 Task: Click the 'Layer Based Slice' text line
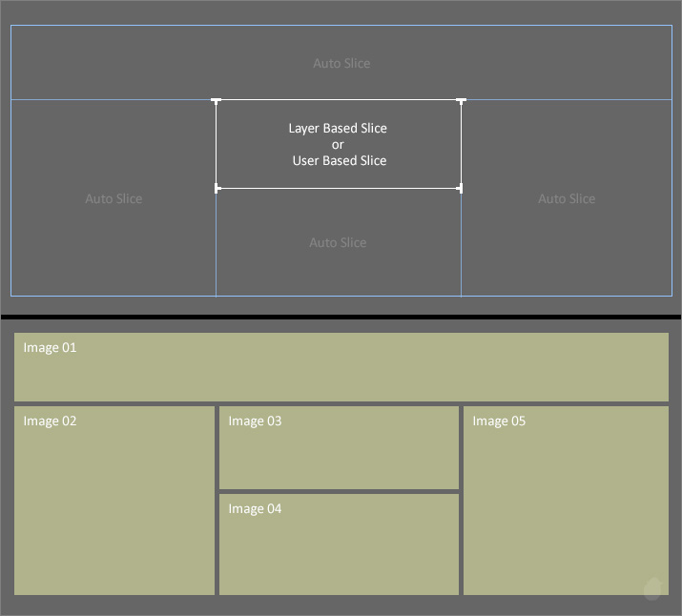(338, 128)
